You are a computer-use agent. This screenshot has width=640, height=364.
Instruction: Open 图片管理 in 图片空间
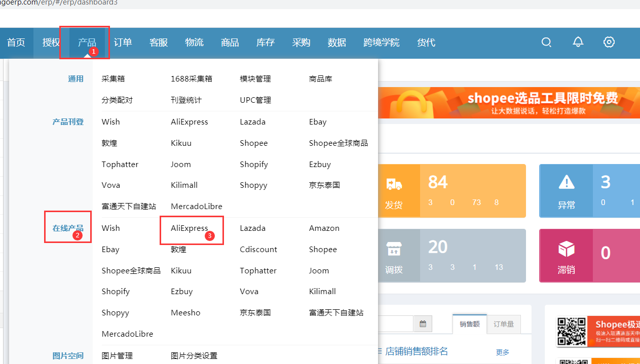click(117, 356)
